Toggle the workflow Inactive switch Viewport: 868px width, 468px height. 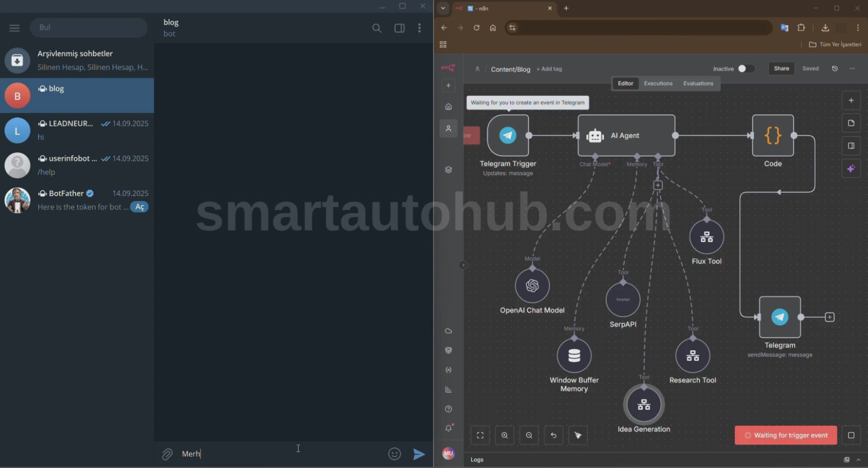pos(745,68)
